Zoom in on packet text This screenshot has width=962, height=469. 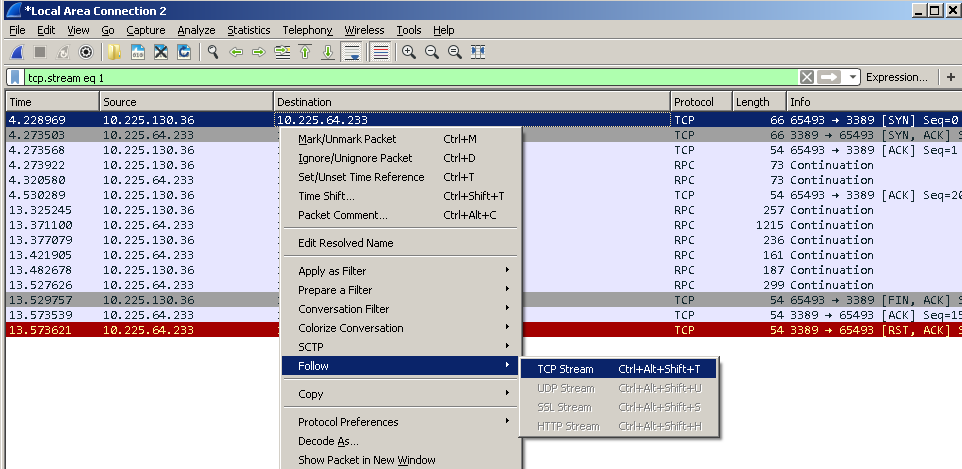[409, 52]
